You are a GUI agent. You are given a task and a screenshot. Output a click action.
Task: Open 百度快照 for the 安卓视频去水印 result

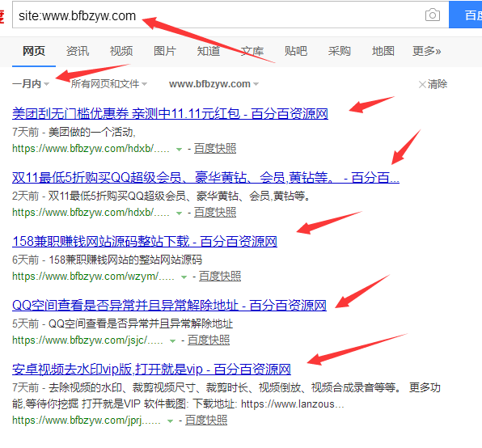[206, 421]
